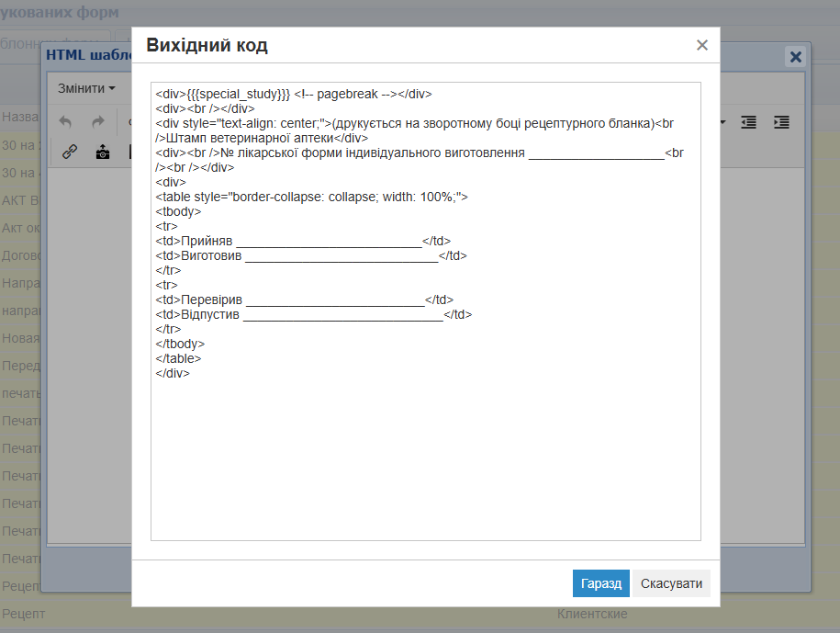Expand the dropdown arrow left of outdent icon
Screen dimensions: 840x633
tap(722, 122)
